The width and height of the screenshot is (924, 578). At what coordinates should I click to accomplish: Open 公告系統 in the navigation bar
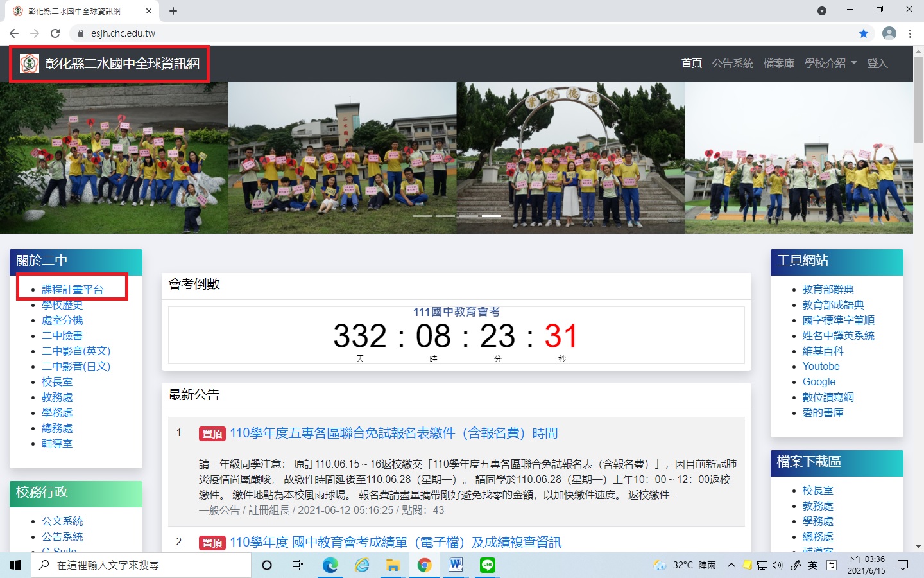point(733,64)
